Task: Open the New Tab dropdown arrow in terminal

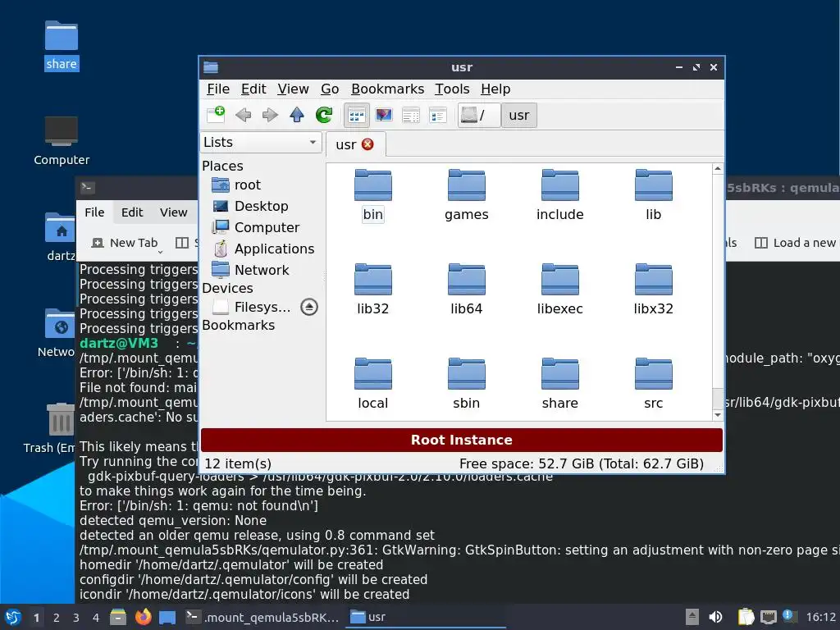Action: click(160, 252)
